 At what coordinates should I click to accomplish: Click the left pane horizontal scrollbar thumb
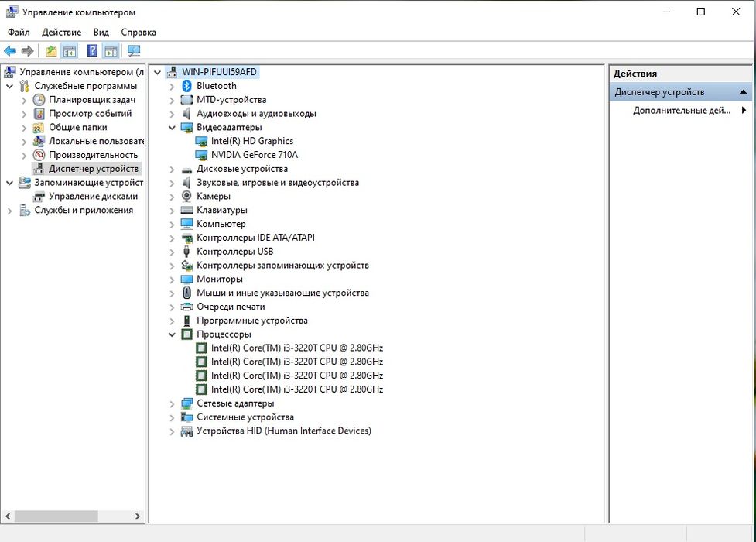[56, 516]
